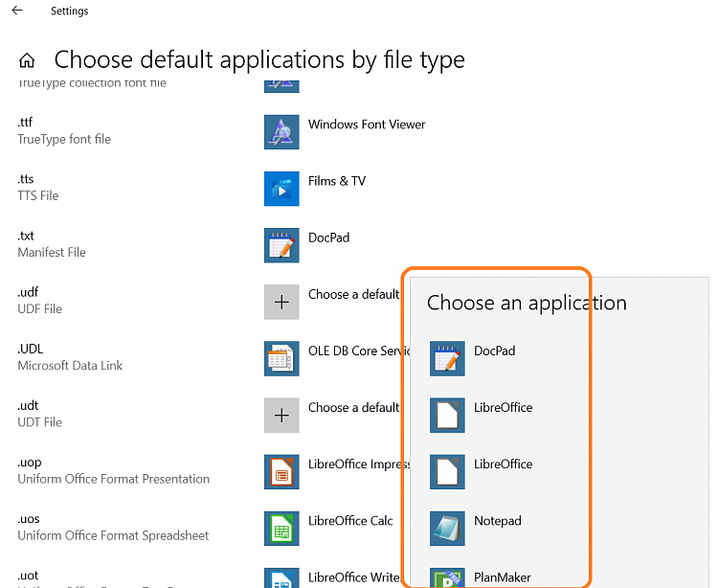Screen dimensions: 718x588
Task: Pick DocPad label in chooser list
Action: pyautogui.click(x=495, y=351)
